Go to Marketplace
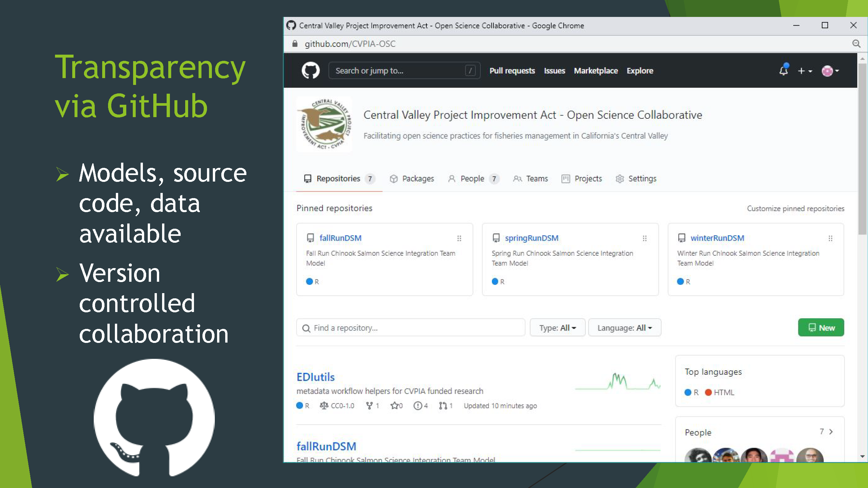 (x=596, y=71)
